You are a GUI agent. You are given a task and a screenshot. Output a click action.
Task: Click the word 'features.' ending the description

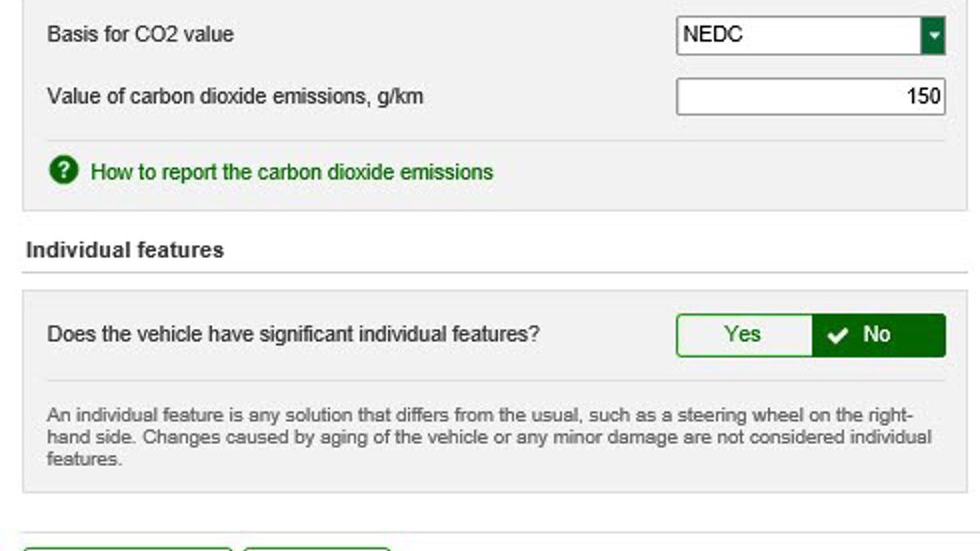[84, 460]
